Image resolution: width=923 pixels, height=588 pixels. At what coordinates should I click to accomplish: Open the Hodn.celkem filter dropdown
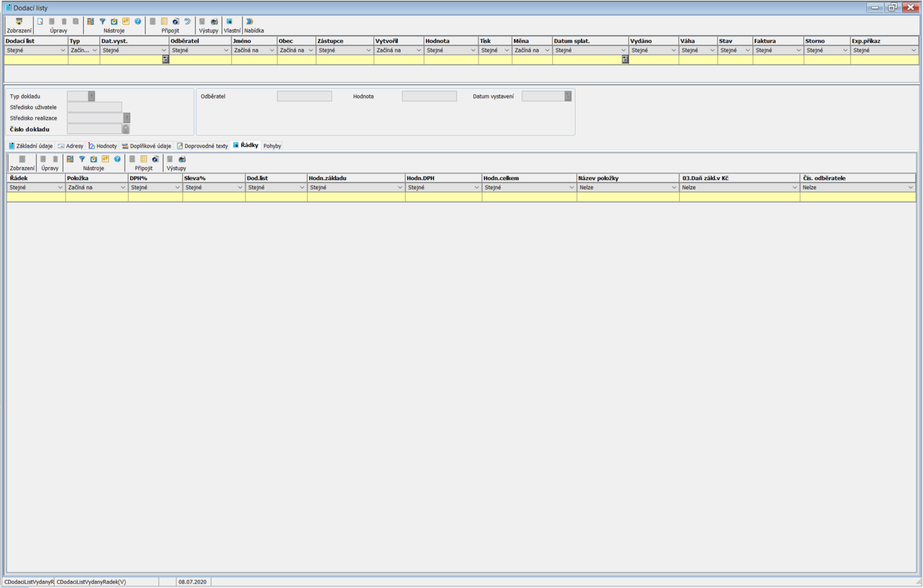571,188
